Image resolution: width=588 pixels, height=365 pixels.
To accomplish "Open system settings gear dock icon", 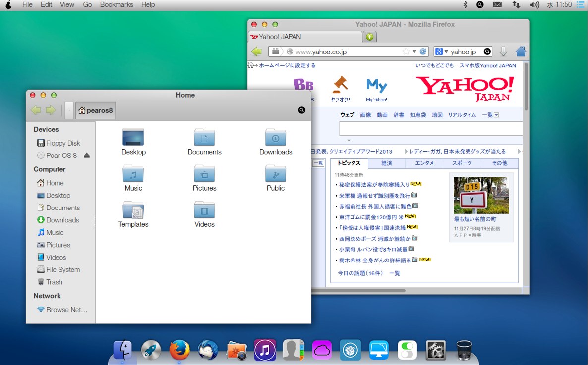I will [436, 350].
